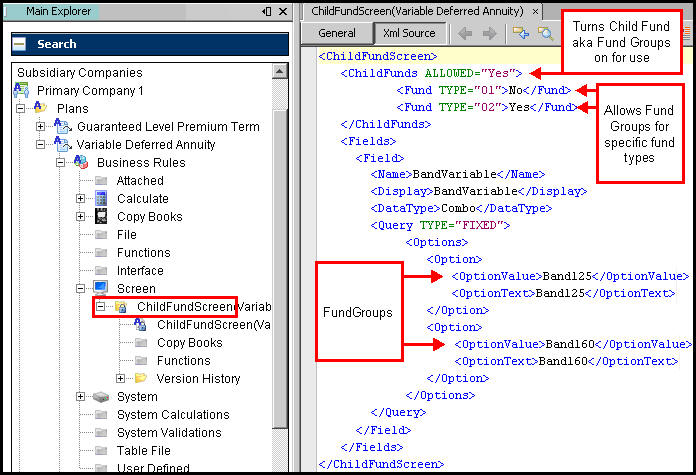
Task: Click the System Calculations folder icon
Action: pyautogui.click(x=101, y=415)
